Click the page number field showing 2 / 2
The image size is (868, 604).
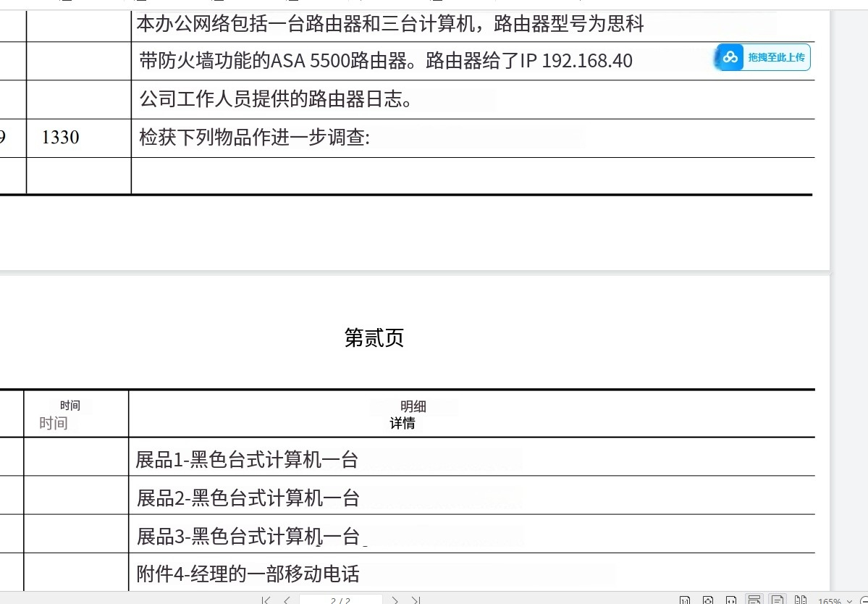tap(340, 600)
